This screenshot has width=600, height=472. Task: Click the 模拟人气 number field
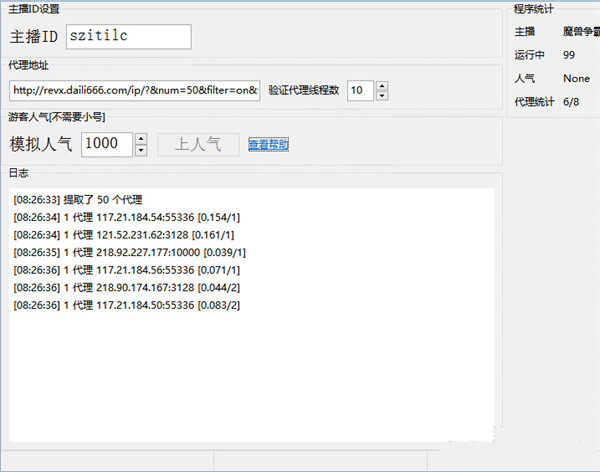106,144
